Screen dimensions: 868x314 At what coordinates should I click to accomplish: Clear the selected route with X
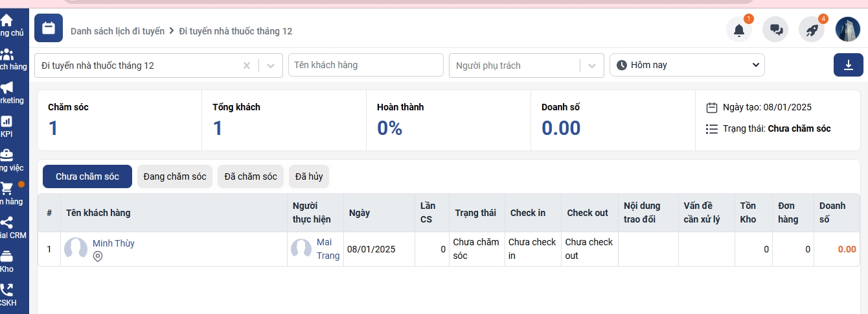pos(247,66)
